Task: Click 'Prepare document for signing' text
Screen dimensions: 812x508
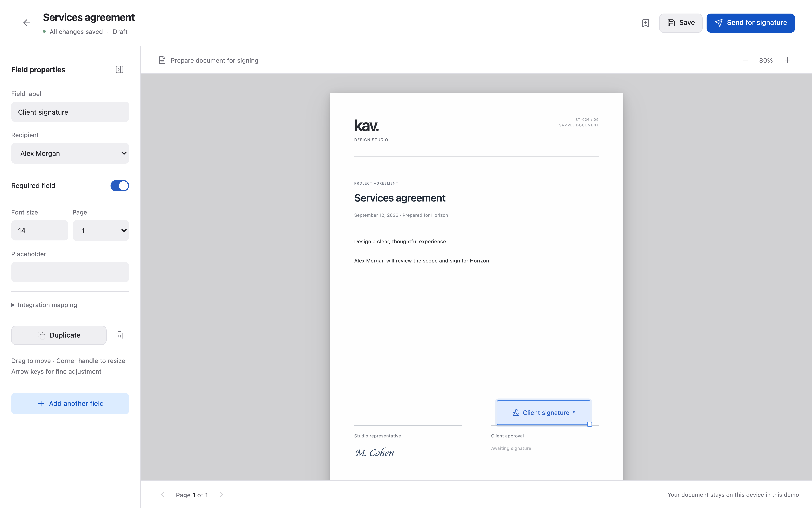Action: tap(214, 61)
